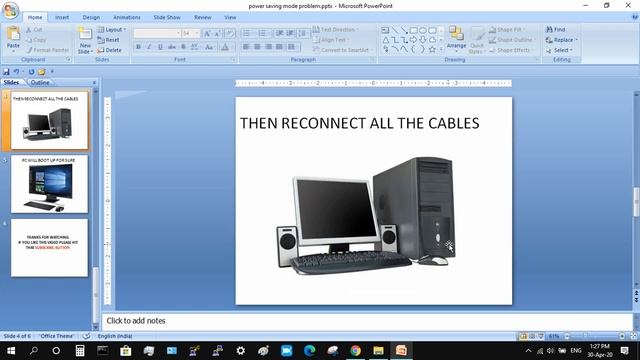This screenshot has height=360, width=640.
Task: Select the Right Arrow shape
Action: coord(413,40)
